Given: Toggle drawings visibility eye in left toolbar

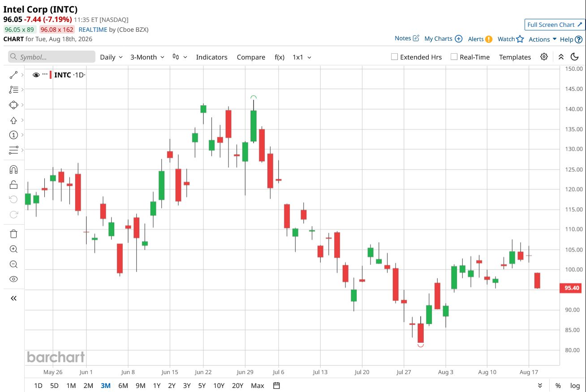Looking at the screenshot, I should point(13,279).
